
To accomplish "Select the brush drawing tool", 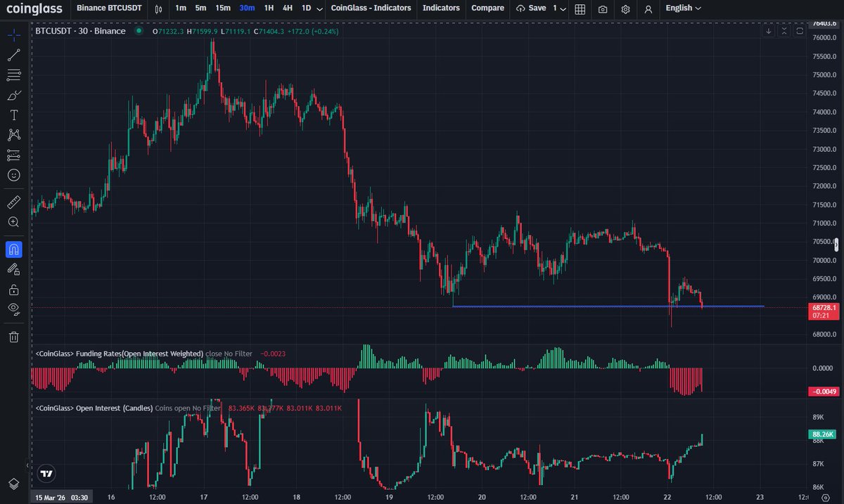I will tap(13, 95).
